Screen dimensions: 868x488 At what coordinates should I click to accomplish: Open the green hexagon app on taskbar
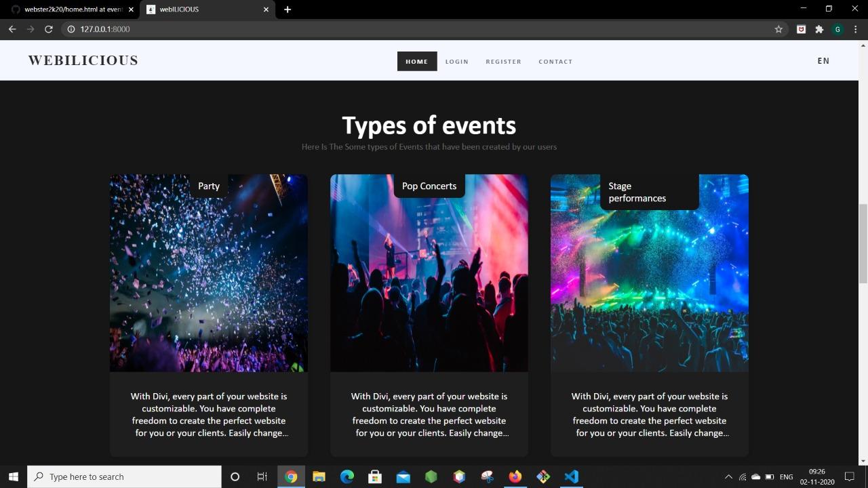pyautogui.click(x=431, y=476)
